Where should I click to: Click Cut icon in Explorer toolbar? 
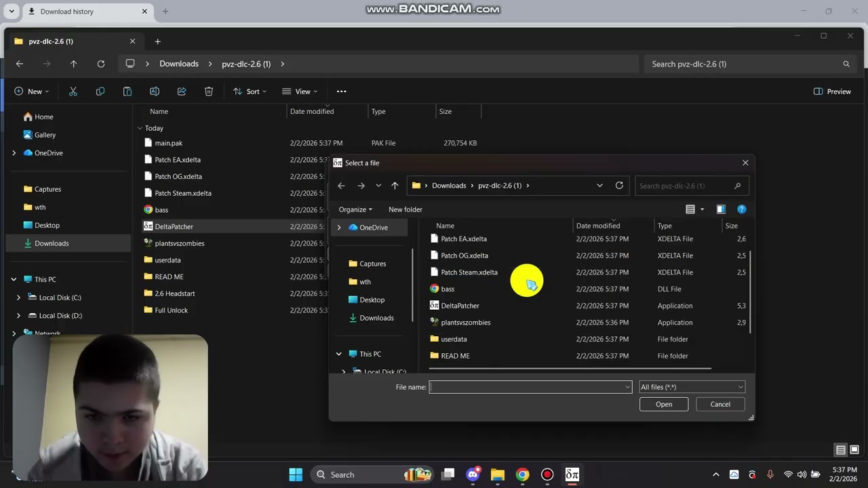(73, 91)
